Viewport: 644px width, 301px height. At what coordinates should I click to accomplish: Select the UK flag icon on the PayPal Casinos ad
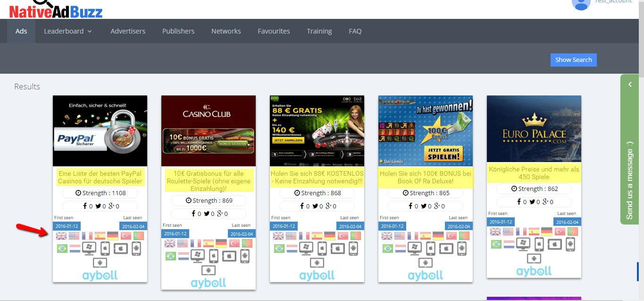(x=61, y=235)
